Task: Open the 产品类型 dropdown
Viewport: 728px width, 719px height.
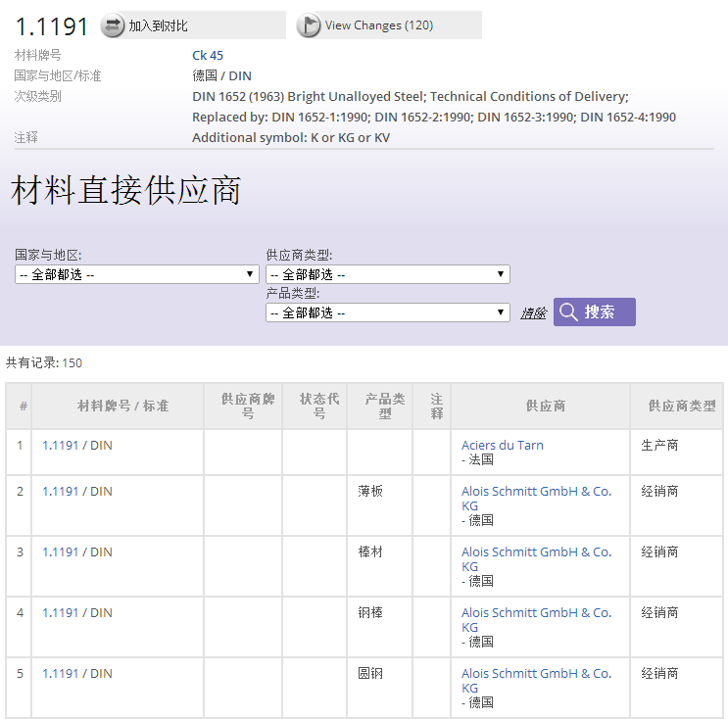Action: [x=387, y=312]
